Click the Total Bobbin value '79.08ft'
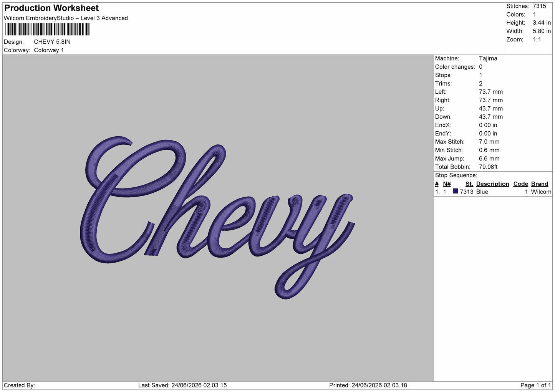The width and height of the screenshot is (555, 392). click(x=488, y=167)
